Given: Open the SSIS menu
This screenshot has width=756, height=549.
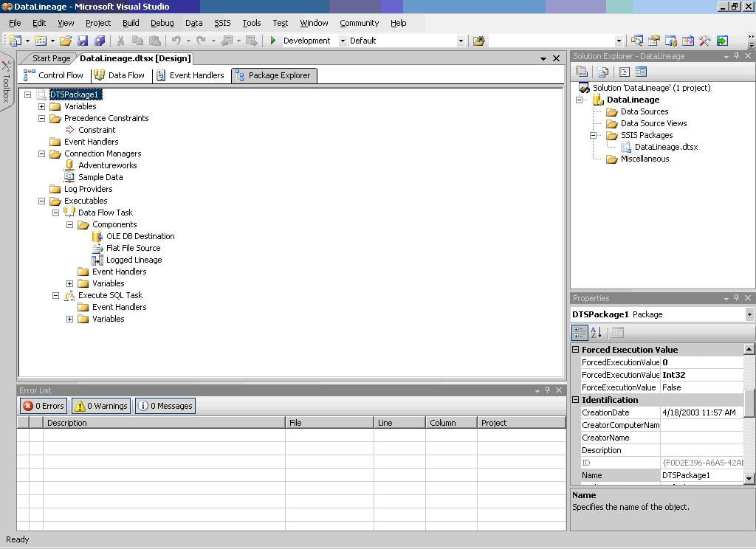Looking at the screenshot, I should [222, 23].
